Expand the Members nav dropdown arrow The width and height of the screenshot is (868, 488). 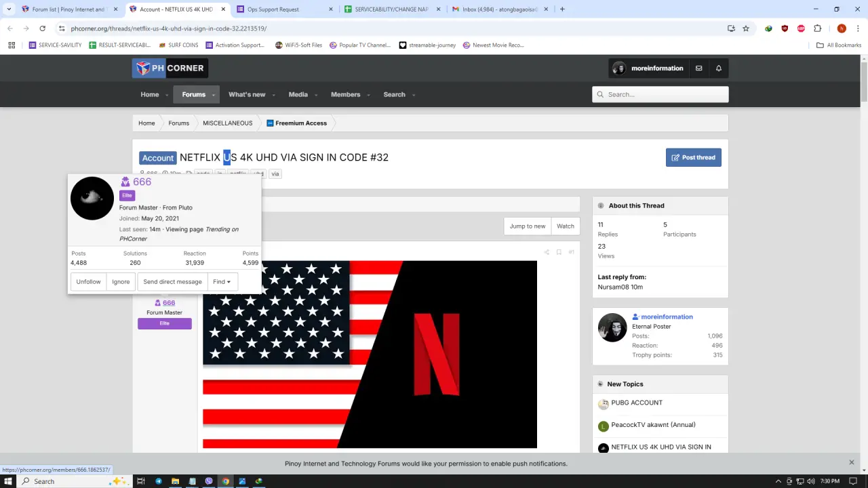pos(368,95)
